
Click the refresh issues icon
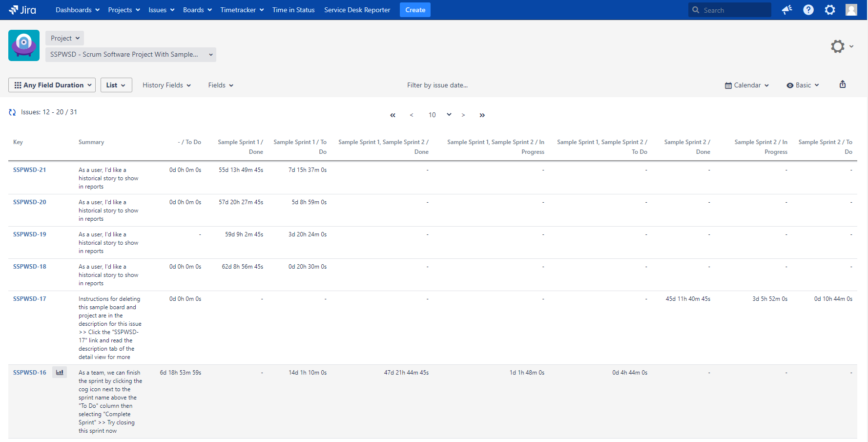(x=12, y=112)
